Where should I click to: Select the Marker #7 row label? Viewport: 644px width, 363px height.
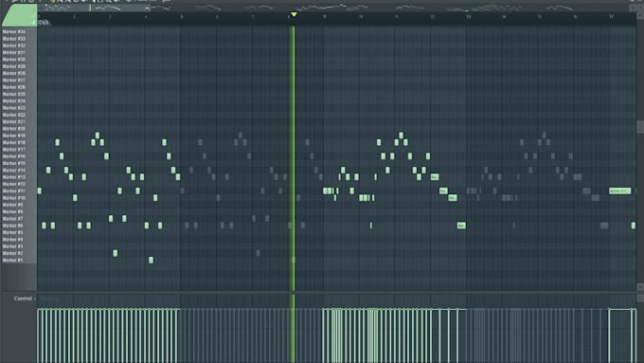click(x=12, y=219)
